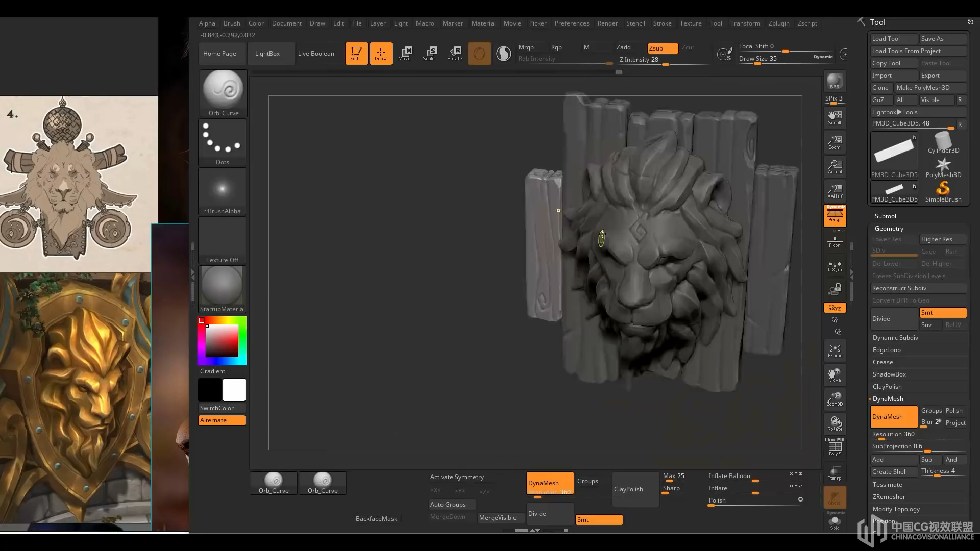
Task: Select the Scale tool in top shelf
Action: click(x=430, y=53)
